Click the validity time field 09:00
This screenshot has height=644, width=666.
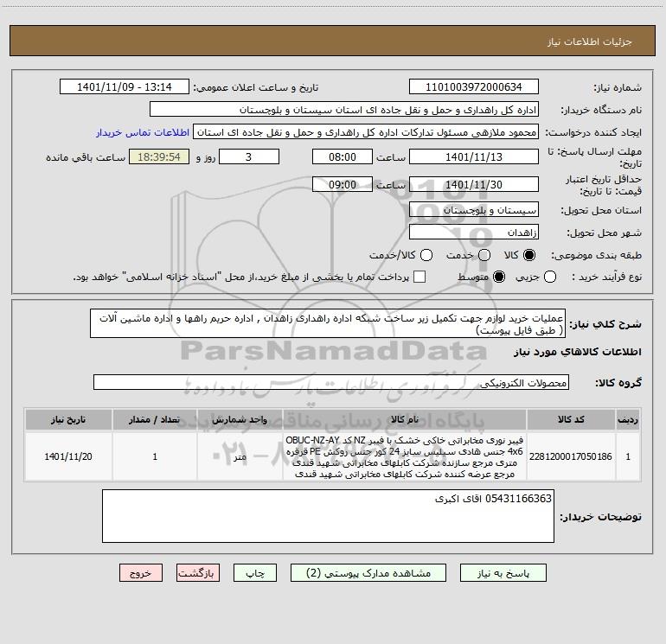tap(343, 185)
